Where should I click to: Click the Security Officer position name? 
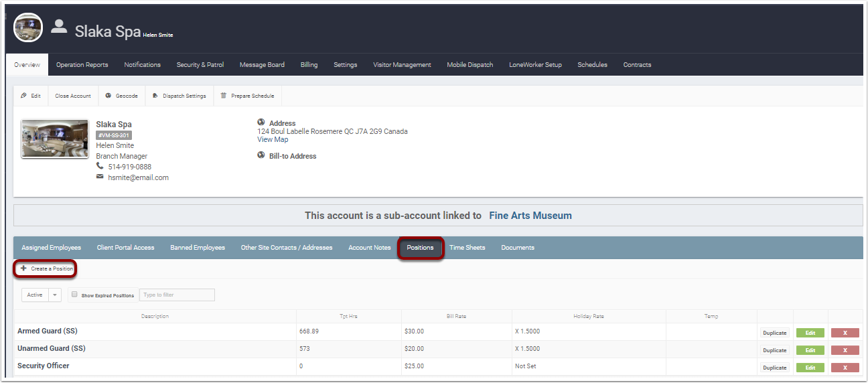click(x=44, y=366)
